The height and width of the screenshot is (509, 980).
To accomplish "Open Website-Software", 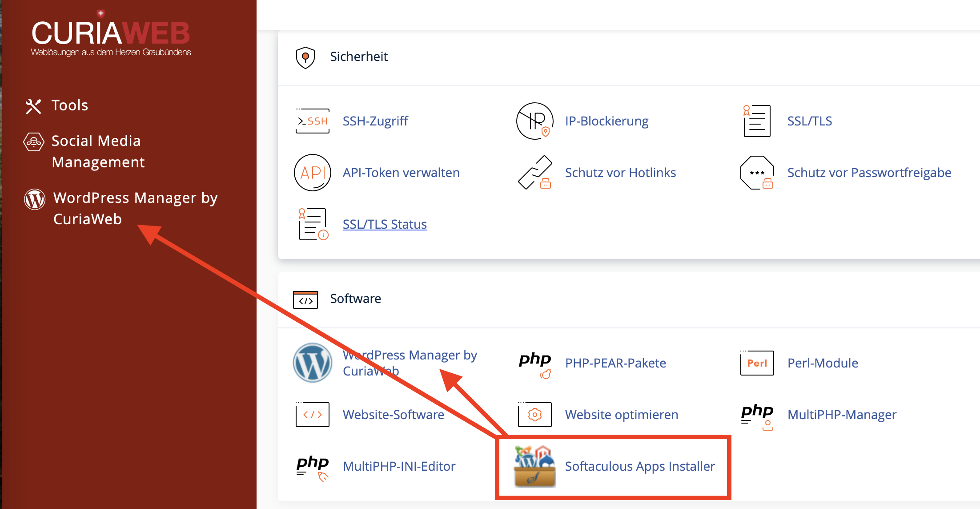I will (x=394, y=415).
